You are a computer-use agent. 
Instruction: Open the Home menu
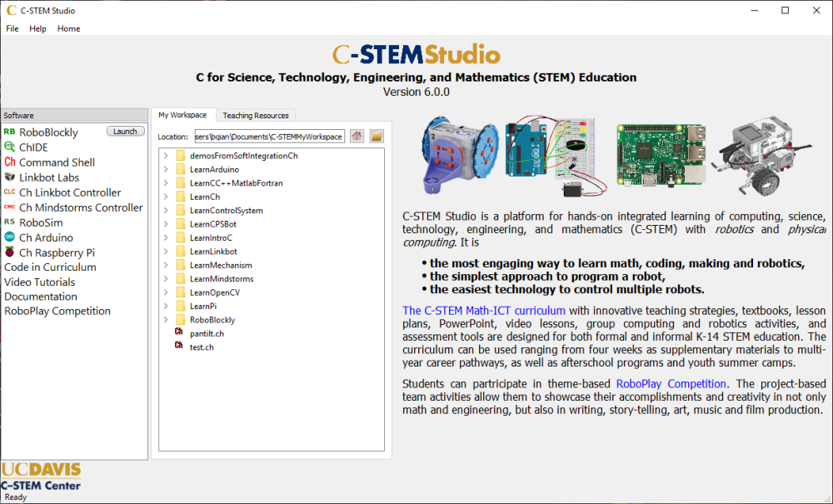tap(68, 28)
